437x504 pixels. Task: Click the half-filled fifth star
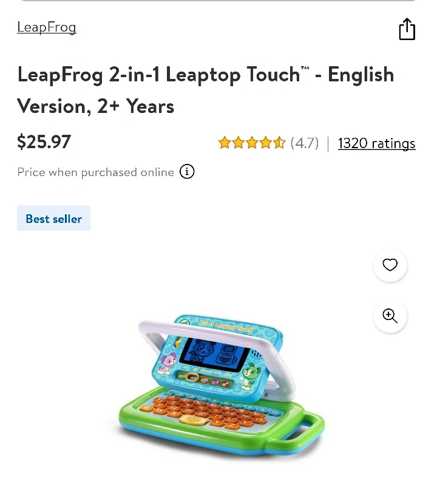coord(279,143)
